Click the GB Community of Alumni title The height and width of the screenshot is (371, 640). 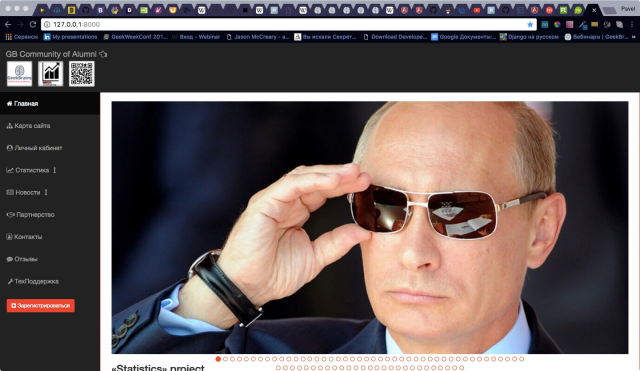pos(51,54)
